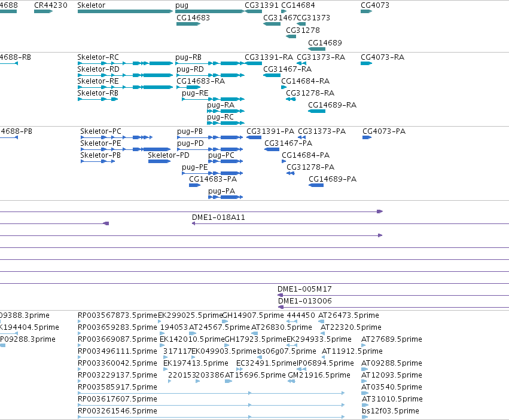The width and height of the screenshot is (509, 420).
Task: Select protein CG14683-PA
Action: [194, 186]
